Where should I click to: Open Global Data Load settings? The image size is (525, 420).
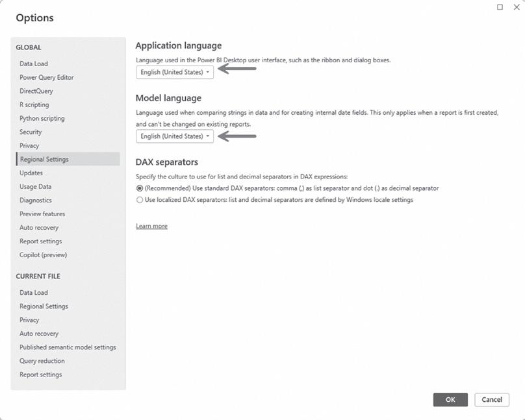(x=34, y=64)
